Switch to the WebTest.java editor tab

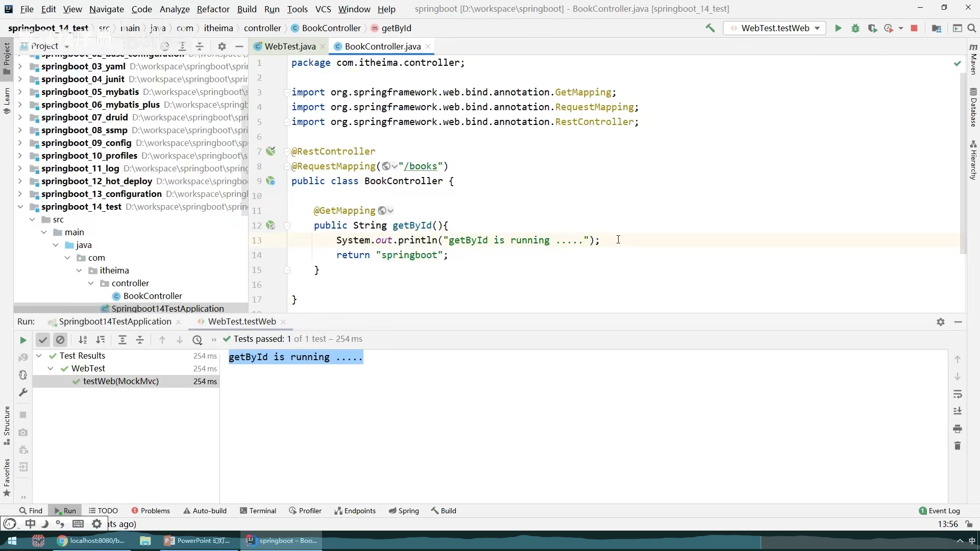(289, 46)
